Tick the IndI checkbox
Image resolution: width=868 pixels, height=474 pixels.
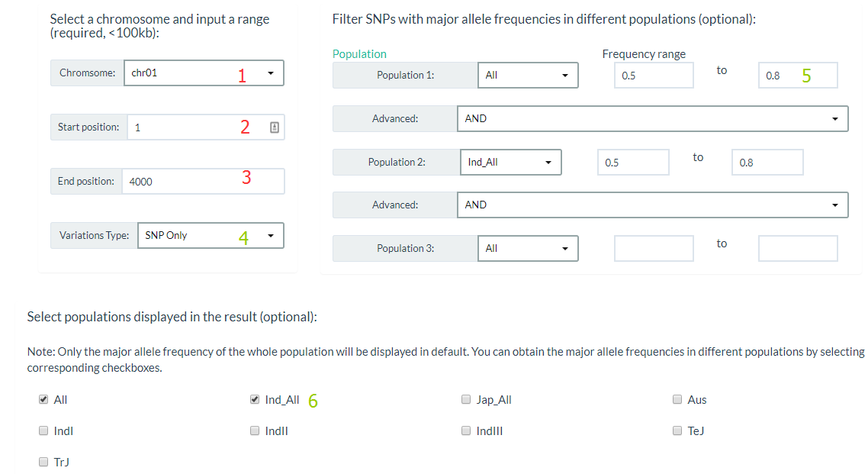[43, 430]
